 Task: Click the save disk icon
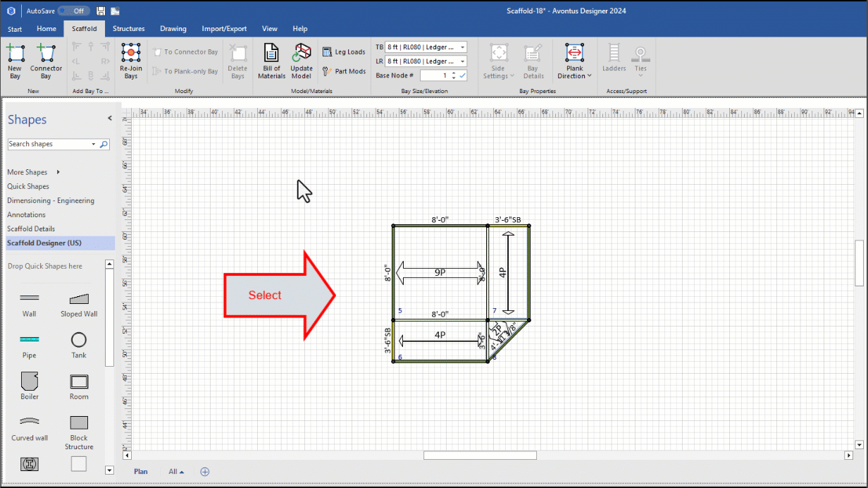click(x=101, y=11)
